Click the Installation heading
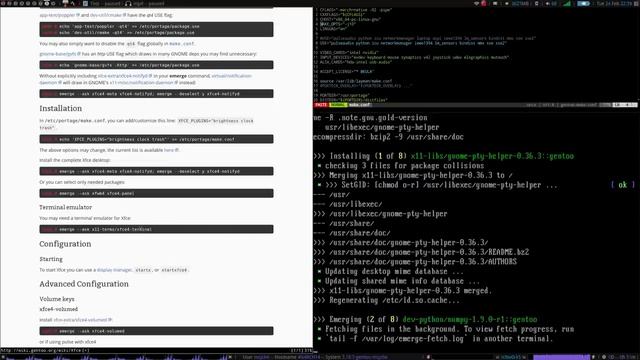Viewport: 640px width, 360px height. (60, 108)
